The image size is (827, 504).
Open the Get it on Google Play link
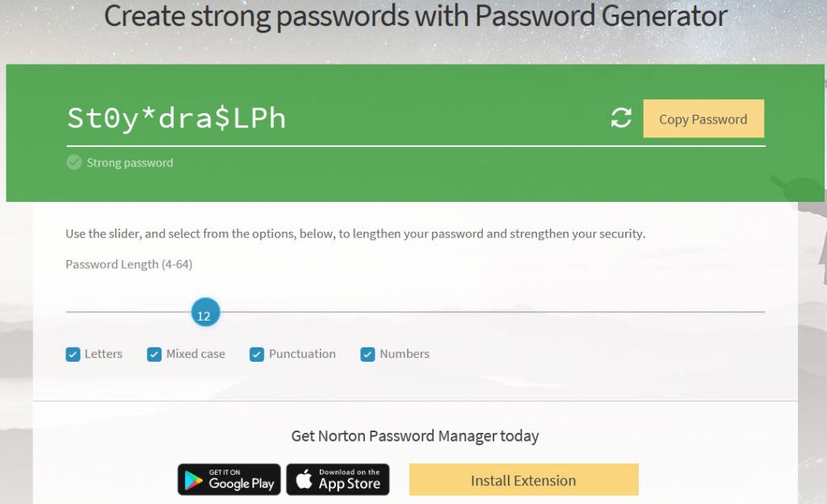[229, 479]
